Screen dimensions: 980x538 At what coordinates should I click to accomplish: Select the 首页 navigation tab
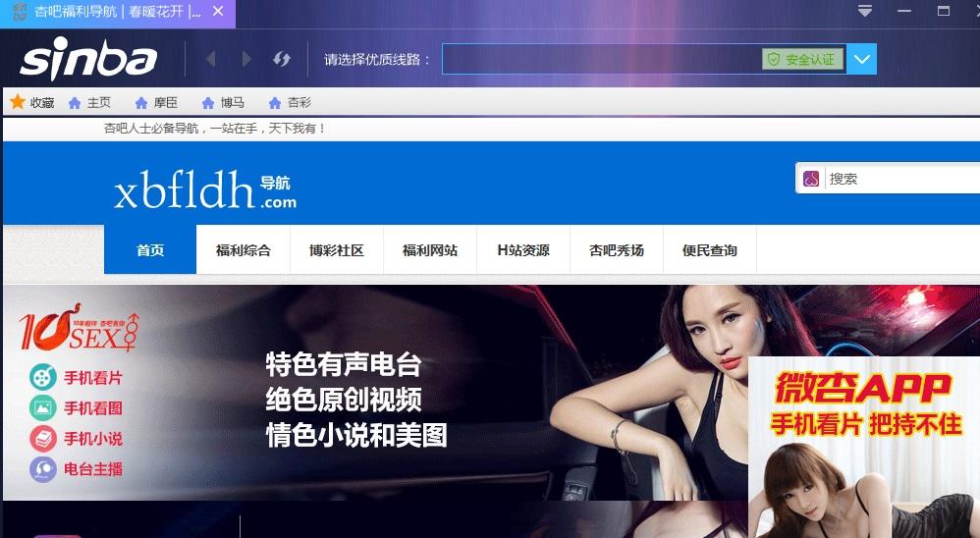click(x=150, y=250)
